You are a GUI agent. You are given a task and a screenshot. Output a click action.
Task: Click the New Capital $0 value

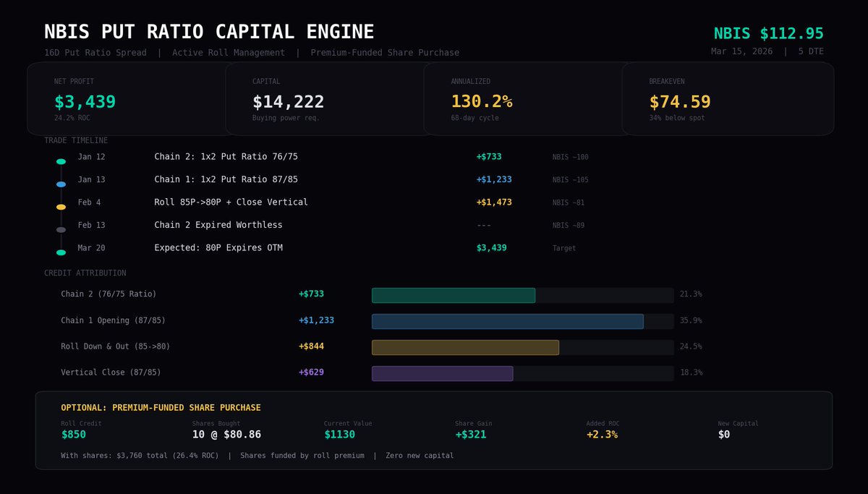(724, 435)
